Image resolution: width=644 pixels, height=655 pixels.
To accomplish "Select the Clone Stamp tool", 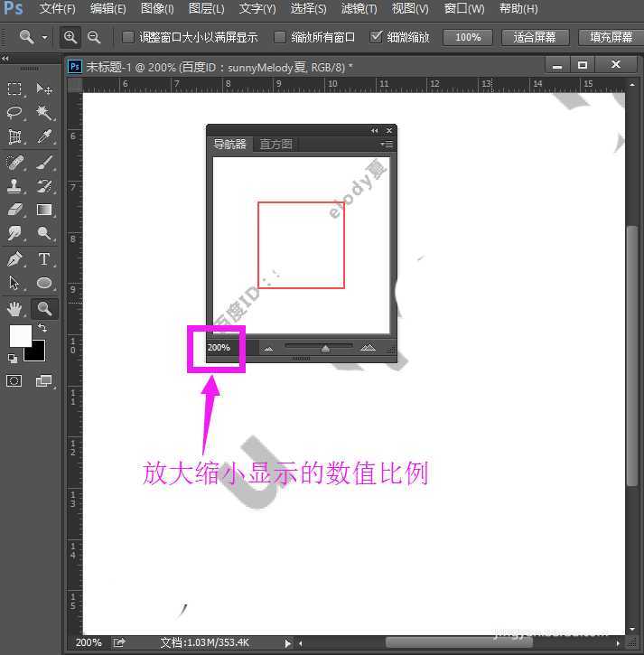I will pos(15,186).
